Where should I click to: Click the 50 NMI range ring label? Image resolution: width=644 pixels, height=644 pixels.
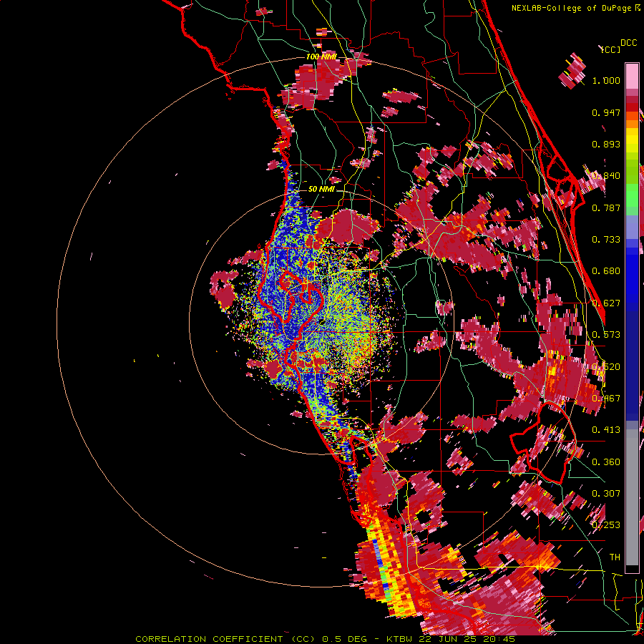pyautogui.click(x=321, y=189)
